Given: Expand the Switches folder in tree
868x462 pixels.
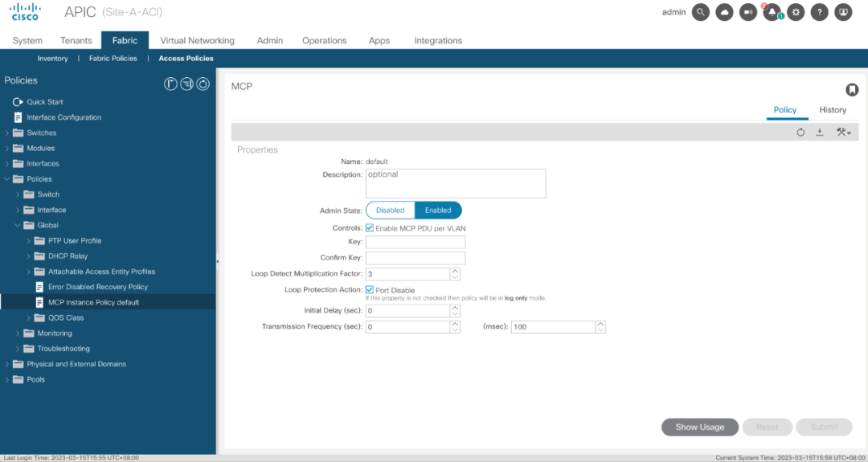Looking at the screenshot, I should click(x=7, y=133).
